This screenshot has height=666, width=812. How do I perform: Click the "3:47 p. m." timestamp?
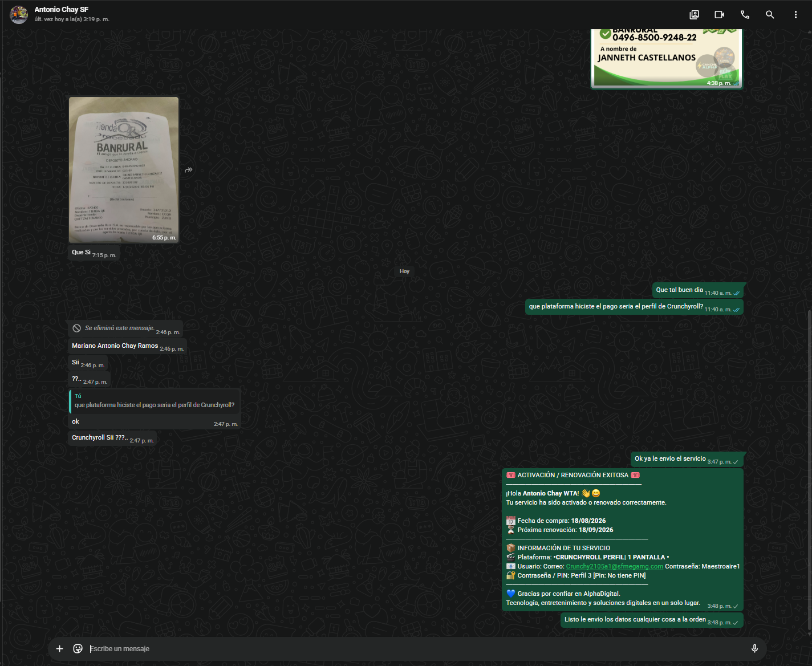point(719,462)
